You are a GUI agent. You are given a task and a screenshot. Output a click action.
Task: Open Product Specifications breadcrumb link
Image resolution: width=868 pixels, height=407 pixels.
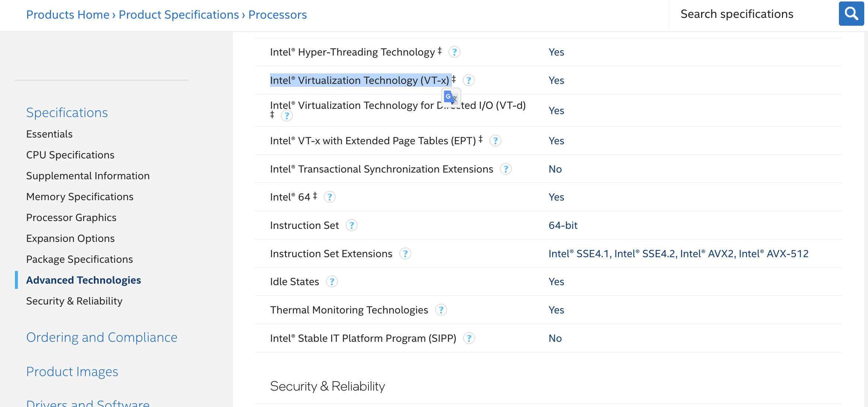179,15
